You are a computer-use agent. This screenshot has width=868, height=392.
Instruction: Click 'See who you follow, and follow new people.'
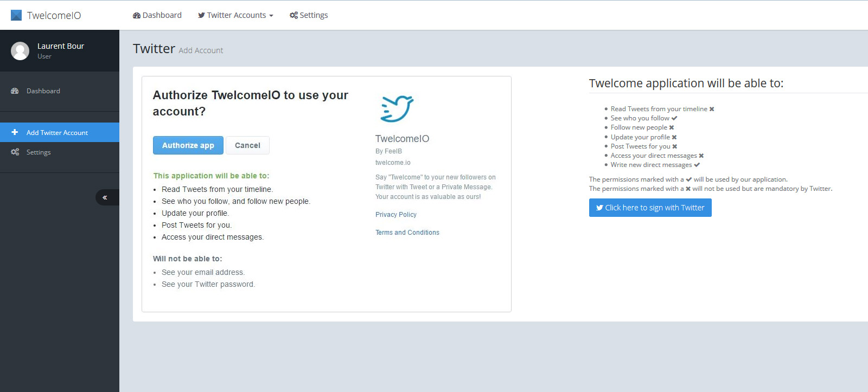coord(236,201)
